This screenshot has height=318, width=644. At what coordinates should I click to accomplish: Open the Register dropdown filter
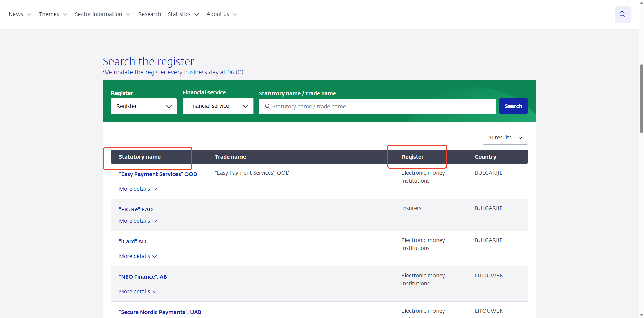point(144,106)
